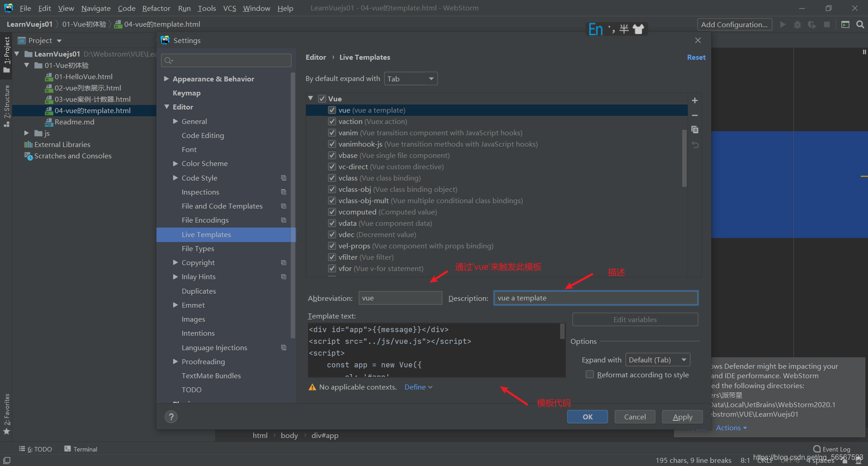This screenshot has width=868, height=466.
Task: Click the Cancel button
Action: [x=635, y=417]
